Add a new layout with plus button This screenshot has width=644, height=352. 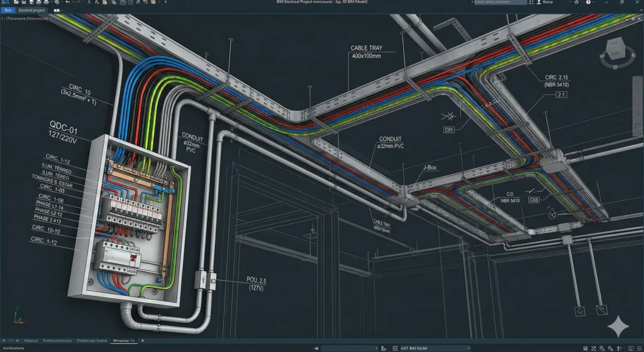143,340
